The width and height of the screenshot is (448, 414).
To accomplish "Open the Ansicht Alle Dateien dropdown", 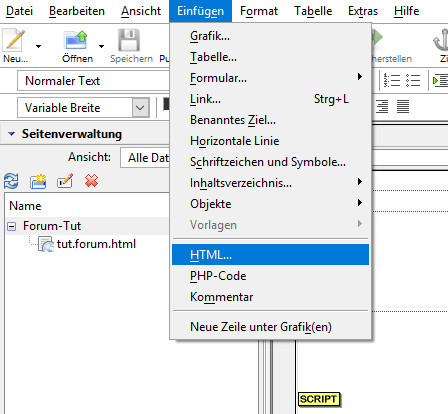I will [x=145, y=158].
